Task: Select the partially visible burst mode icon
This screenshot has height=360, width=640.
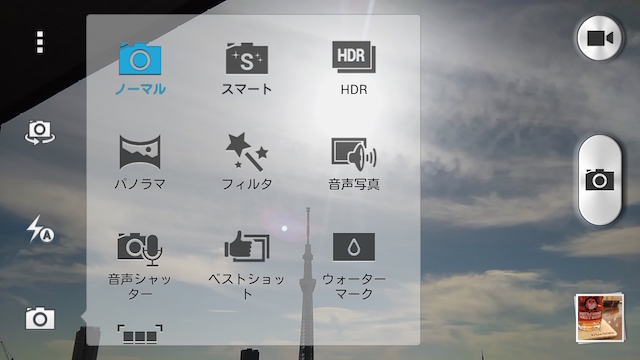Action: (x=140, y=335)
